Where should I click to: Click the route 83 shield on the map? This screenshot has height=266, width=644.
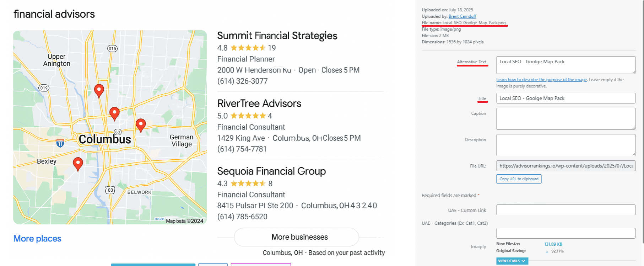point(110,190)
